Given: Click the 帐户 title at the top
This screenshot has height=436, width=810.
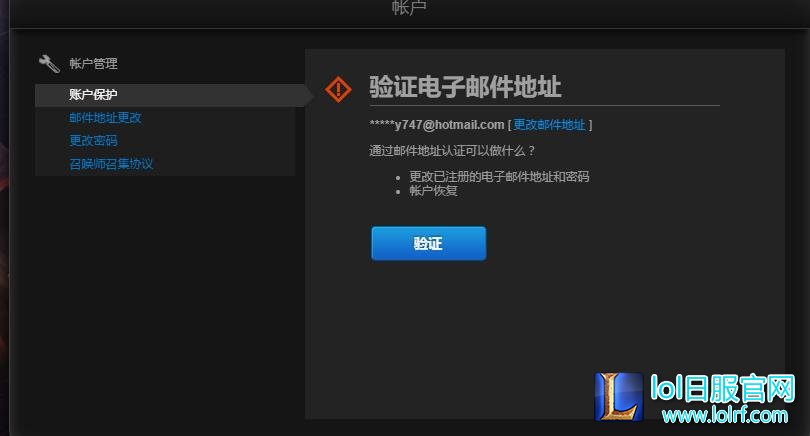Looking at the screenshot, I should coord(409,8).
